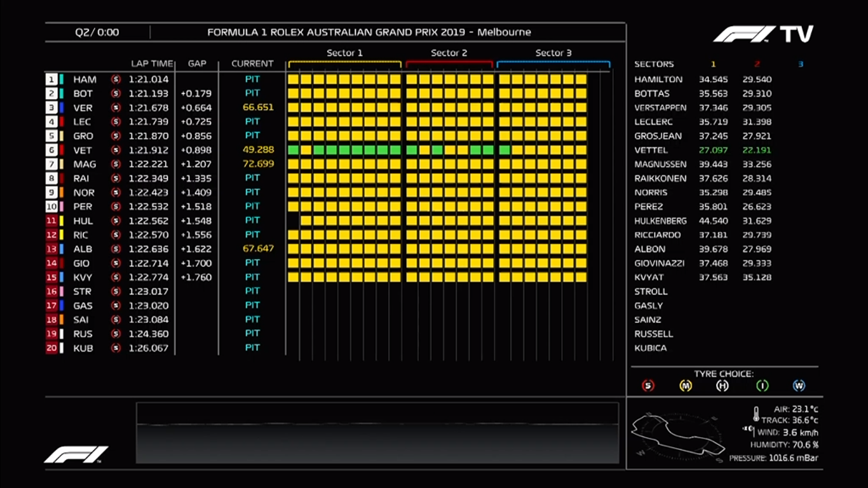Click the AIR temperature reading
The width and height of the screenshot is (868, 488).
click(796, 410)
